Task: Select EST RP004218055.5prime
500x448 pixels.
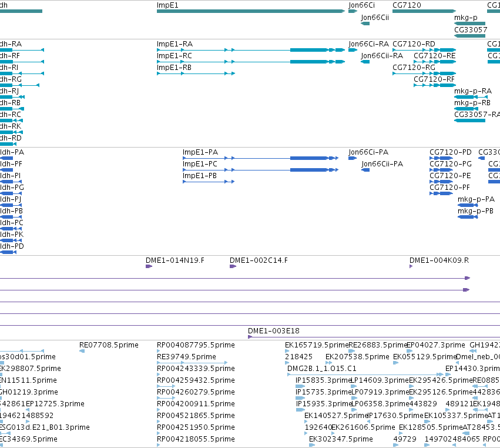Action: (x=196, y=439)
